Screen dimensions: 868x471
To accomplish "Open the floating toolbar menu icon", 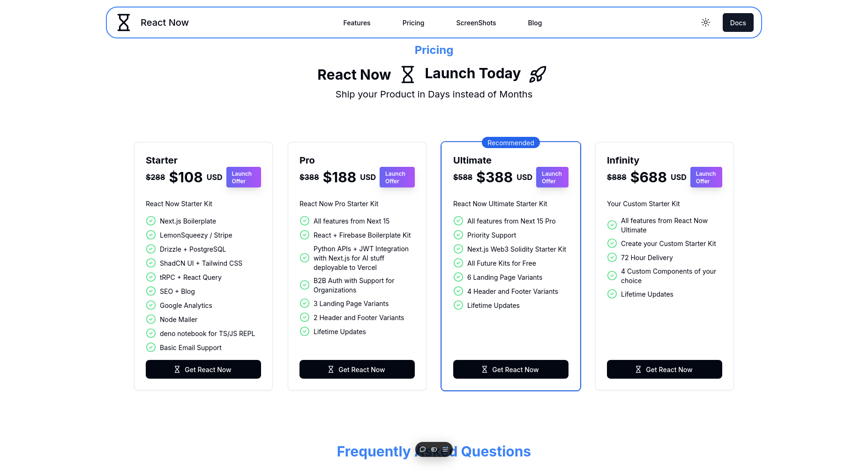I will [445, 449].
